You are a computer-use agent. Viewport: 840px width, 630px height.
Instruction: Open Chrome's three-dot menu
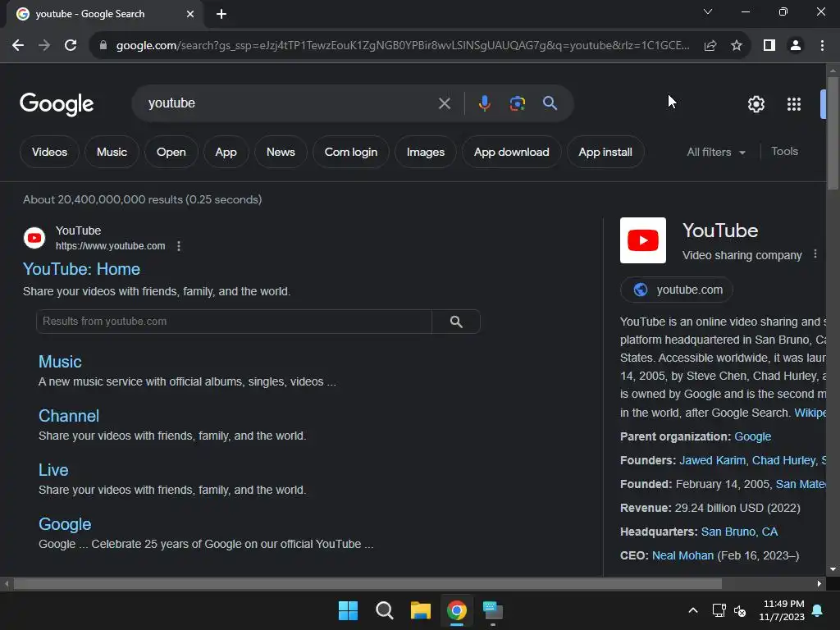click(822, 46)
